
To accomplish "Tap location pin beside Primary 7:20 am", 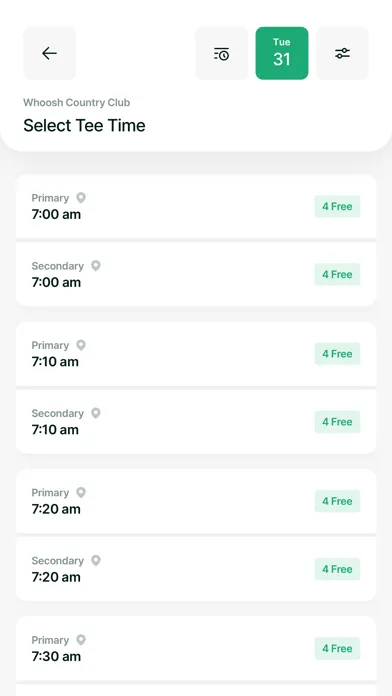I will point(81,492).
